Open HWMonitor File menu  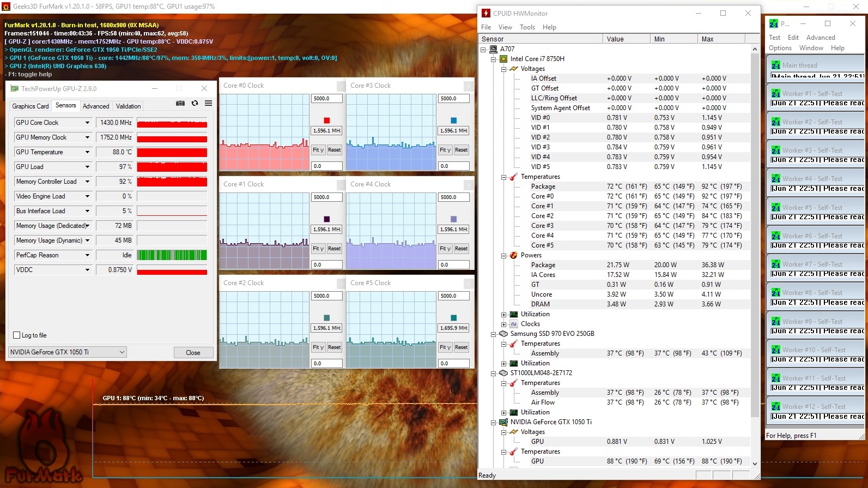tap(486, 27)
